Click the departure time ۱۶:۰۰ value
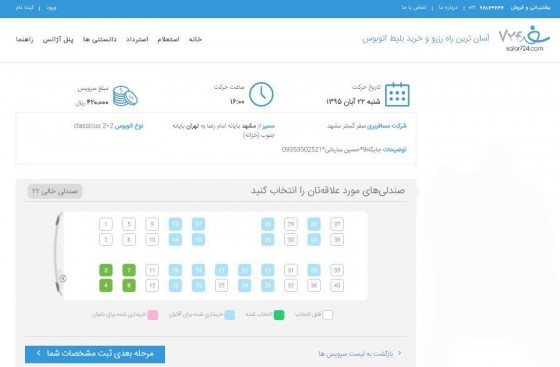This screenshot has width=560, height=367. click(x=237, y=102)
